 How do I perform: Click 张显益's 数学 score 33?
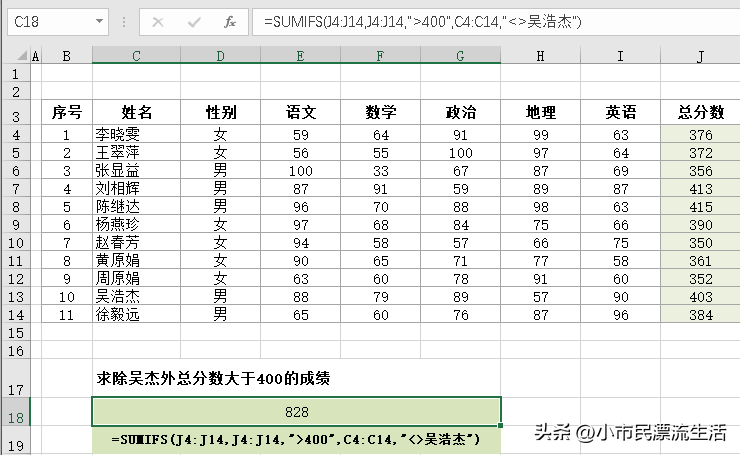click(x=380, y=170)
